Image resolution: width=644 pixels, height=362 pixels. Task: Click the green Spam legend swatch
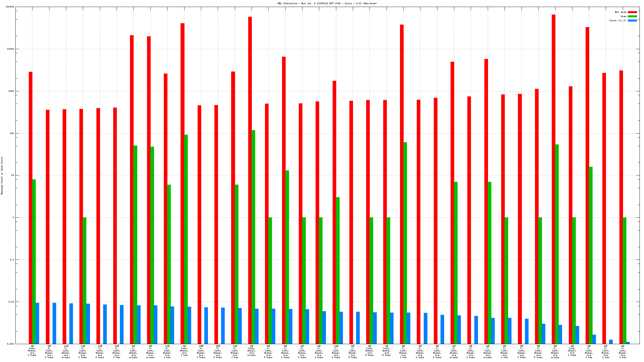[632, 16]
